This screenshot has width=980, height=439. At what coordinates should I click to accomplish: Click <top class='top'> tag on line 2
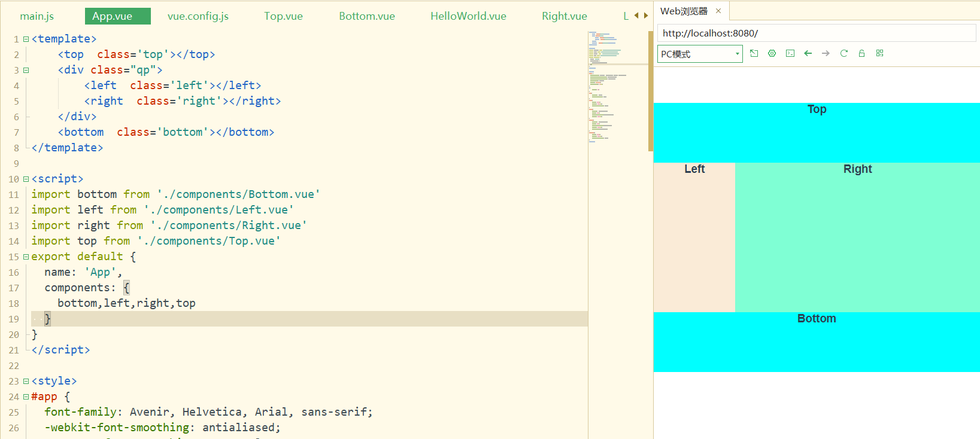tap(117, 54)
